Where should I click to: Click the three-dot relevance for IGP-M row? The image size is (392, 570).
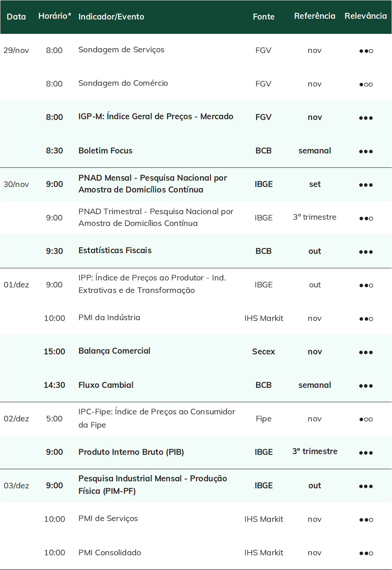366,118
